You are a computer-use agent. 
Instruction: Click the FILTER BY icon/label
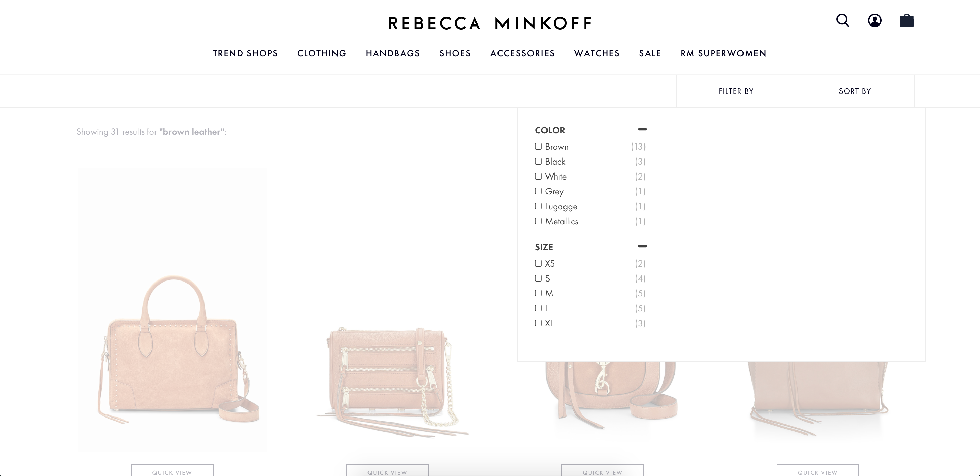click(736, 90)
